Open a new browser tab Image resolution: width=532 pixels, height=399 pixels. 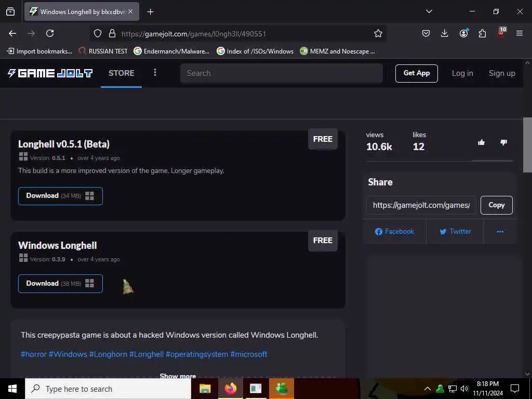(x=150, y=12)
